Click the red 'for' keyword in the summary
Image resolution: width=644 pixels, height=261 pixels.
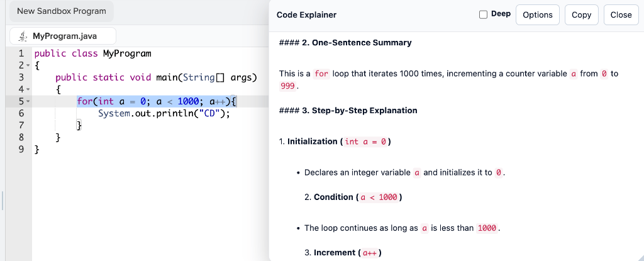(321, 74)
